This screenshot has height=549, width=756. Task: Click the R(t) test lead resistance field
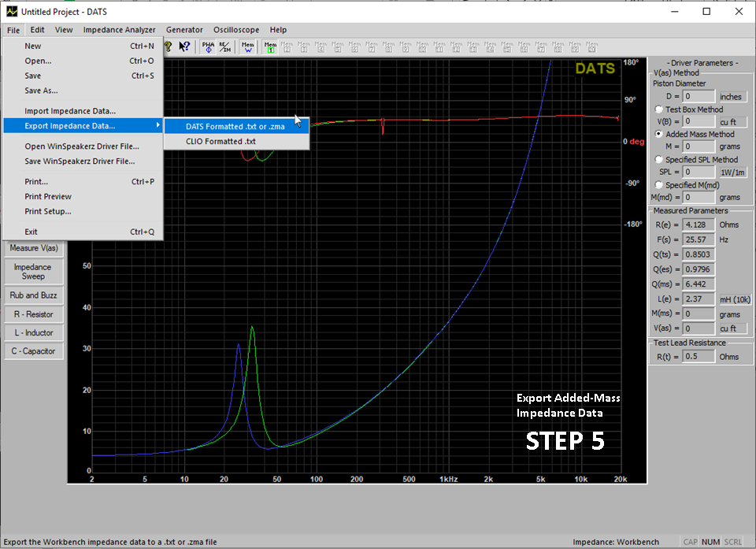coord(699,357)
